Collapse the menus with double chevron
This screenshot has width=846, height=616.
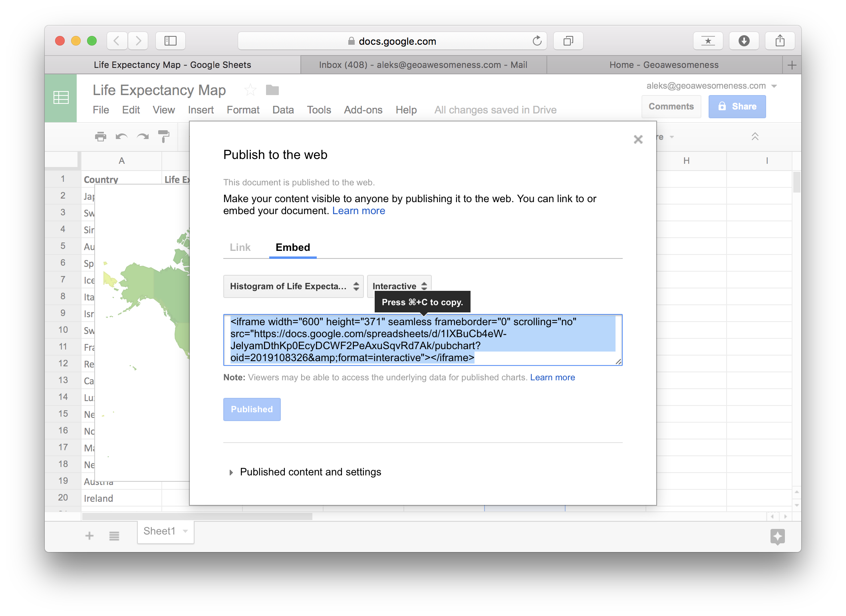(x=755, y=137)
